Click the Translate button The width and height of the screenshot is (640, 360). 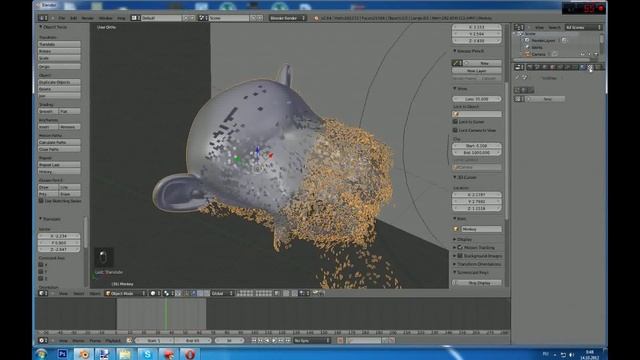(59, 44)
